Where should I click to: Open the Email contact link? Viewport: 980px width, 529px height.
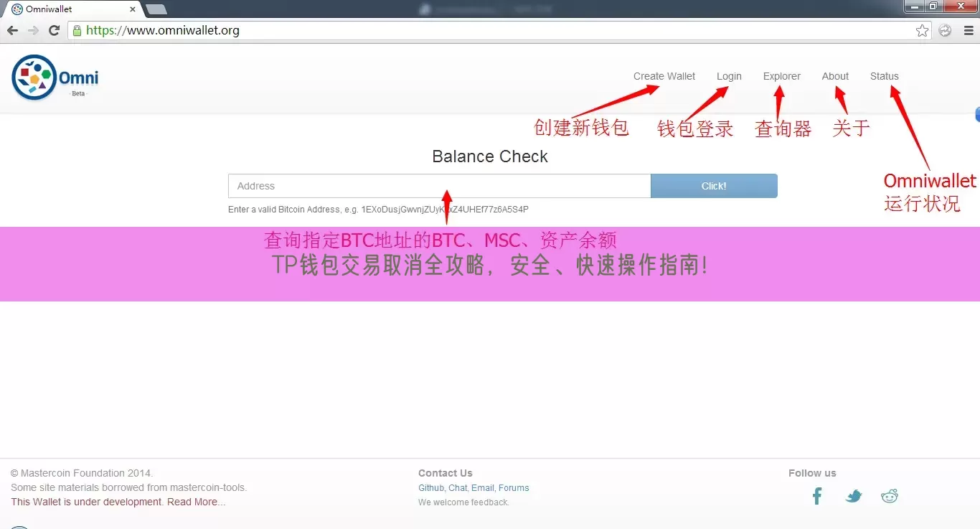(482, 488)
